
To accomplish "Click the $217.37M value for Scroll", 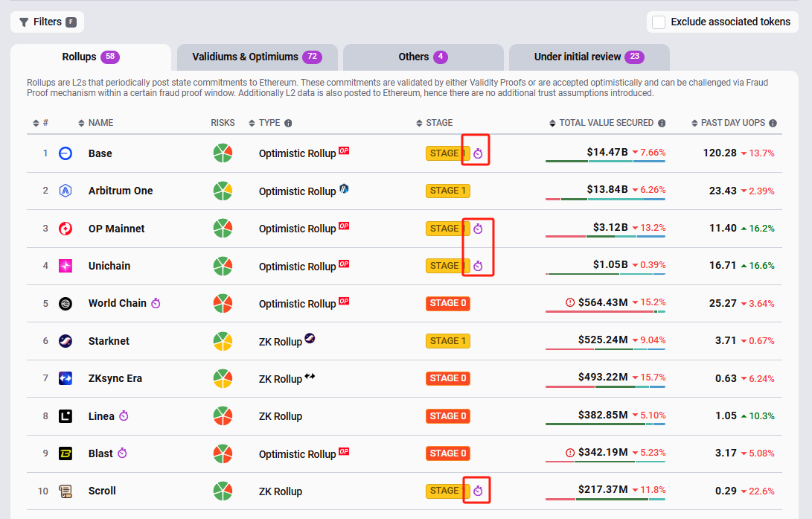I will pyautogui.click(x=603, y=489).
